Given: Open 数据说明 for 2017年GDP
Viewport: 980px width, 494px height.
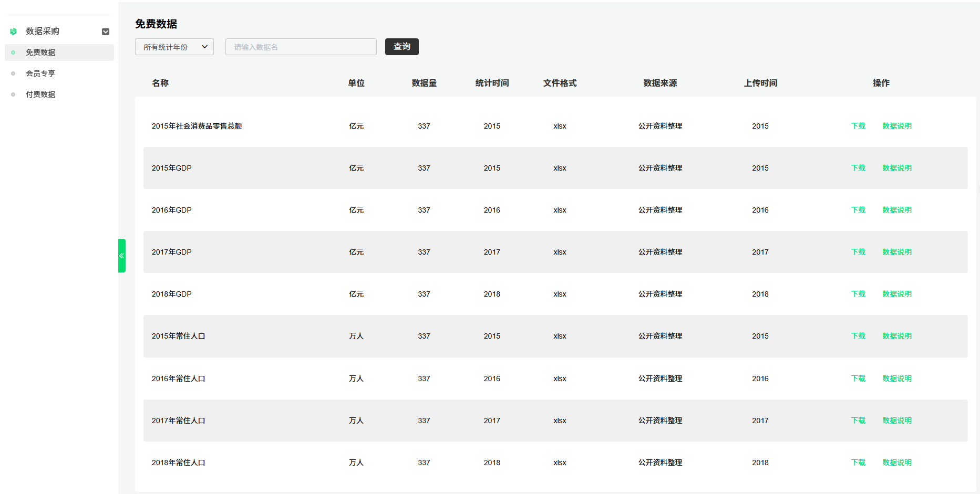Looking at the screenshot, I should pyautogui.click(x=897, y=252).
